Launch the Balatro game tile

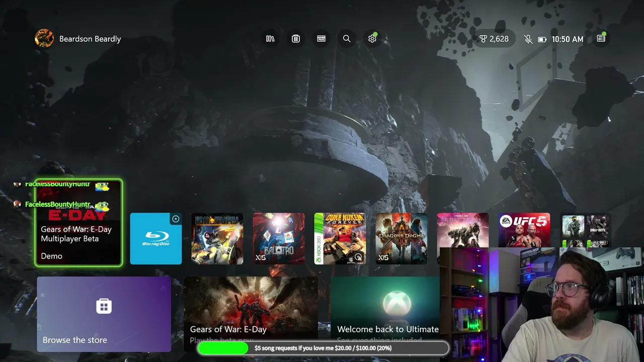[x=279, y=238]
